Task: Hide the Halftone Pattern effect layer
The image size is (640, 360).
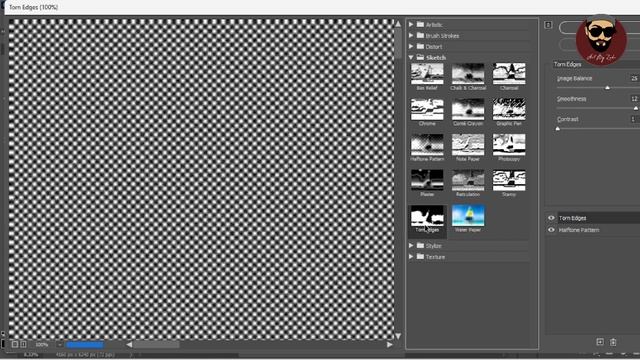Action: 551,230
